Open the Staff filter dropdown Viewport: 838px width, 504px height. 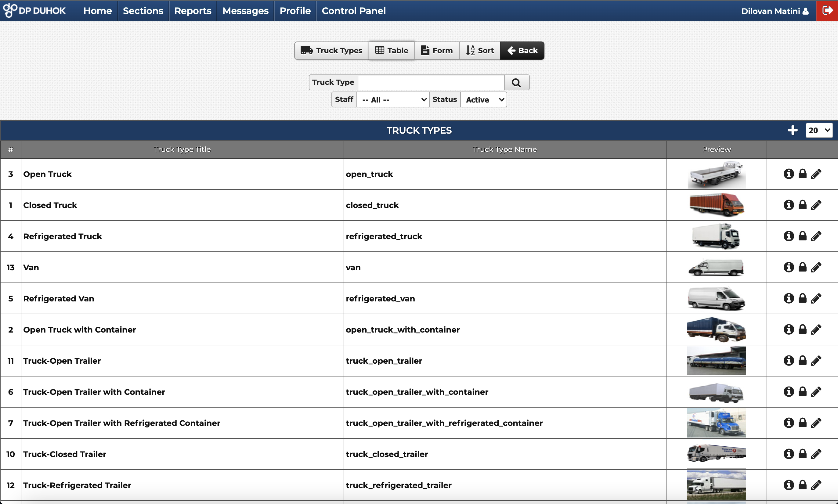pos(393,99)
